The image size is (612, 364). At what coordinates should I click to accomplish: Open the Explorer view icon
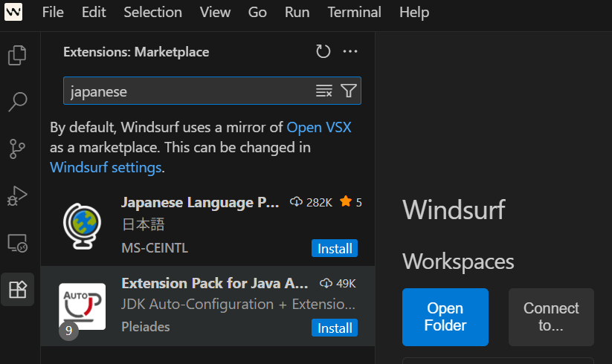[17, 55]
